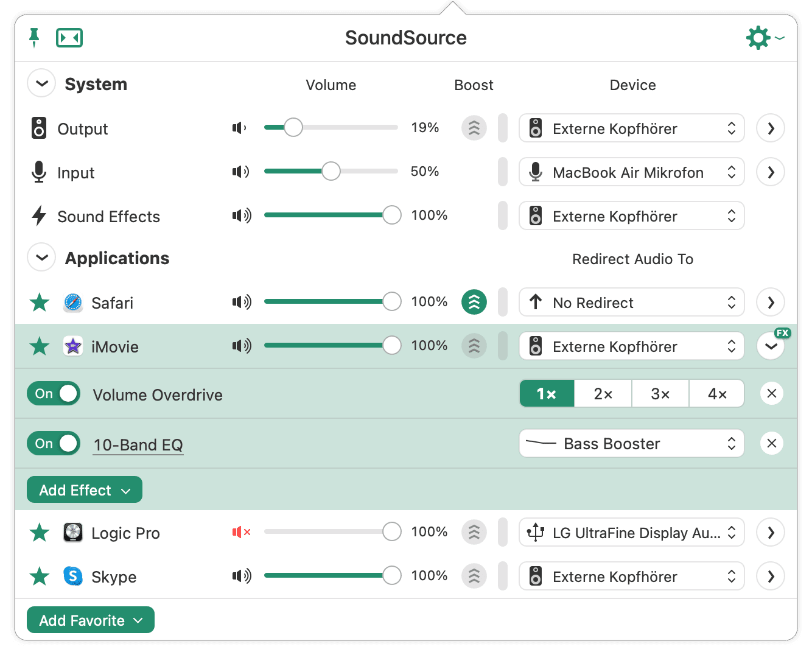Switch to compact view mode

(x=69, y=38)
